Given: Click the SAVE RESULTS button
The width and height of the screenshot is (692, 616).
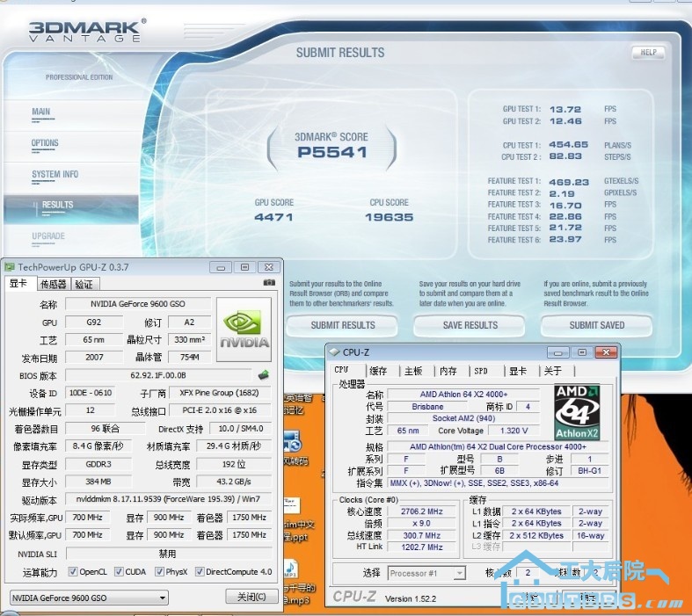Looking at the screenshot, I should point(470,325).
